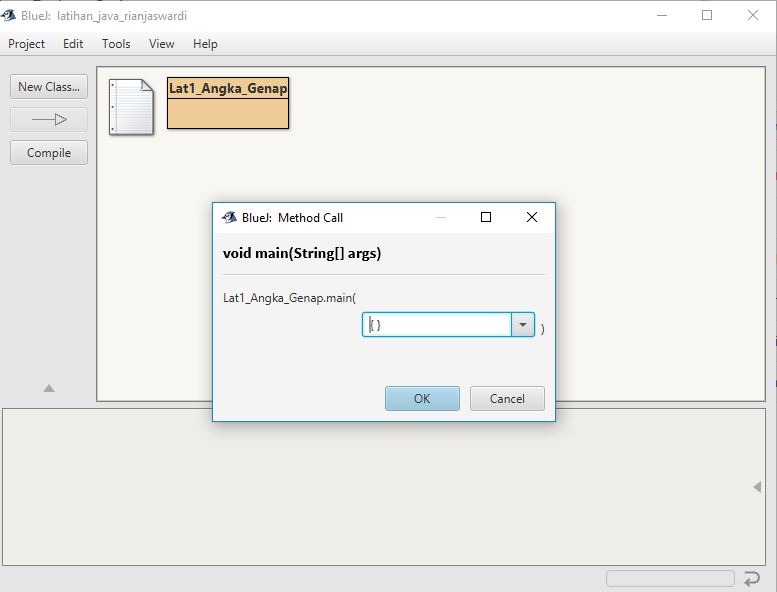
Task: Click the status bar progress field
Action: [670, 579]
